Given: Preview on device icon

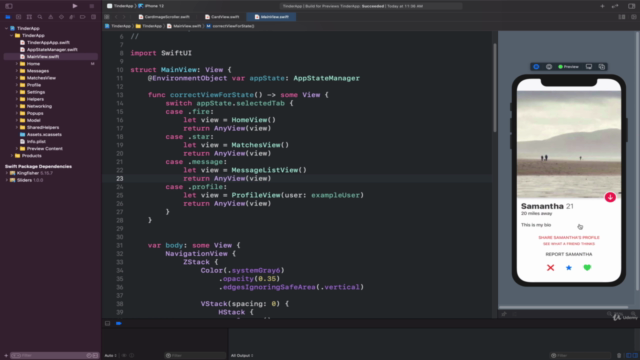Looking at the screenshot, I should click(589, 67).
